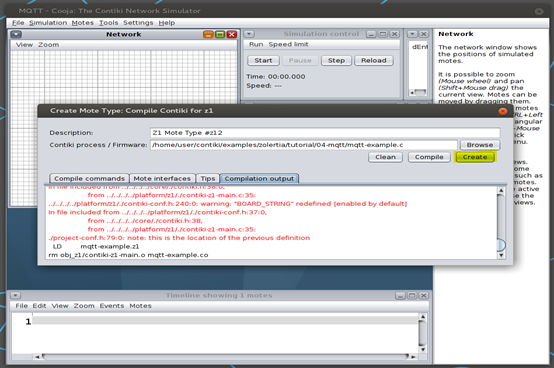Image resolution: width=554 pixels, height=368 pixels.
Task: Open the Tools menu
Action: (108, 23)
